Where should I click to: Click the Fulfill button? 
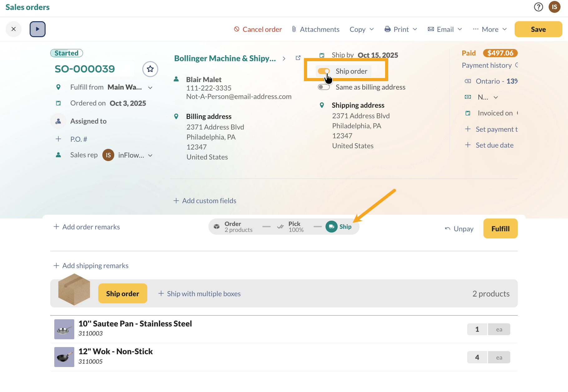pyautogui.click(x=500, y=228)
